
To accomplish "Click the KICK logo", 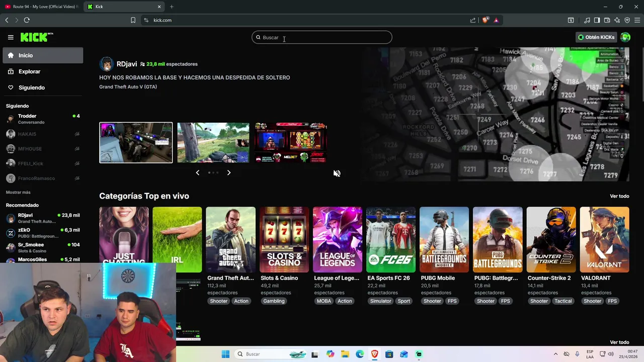I will [36, 37].
